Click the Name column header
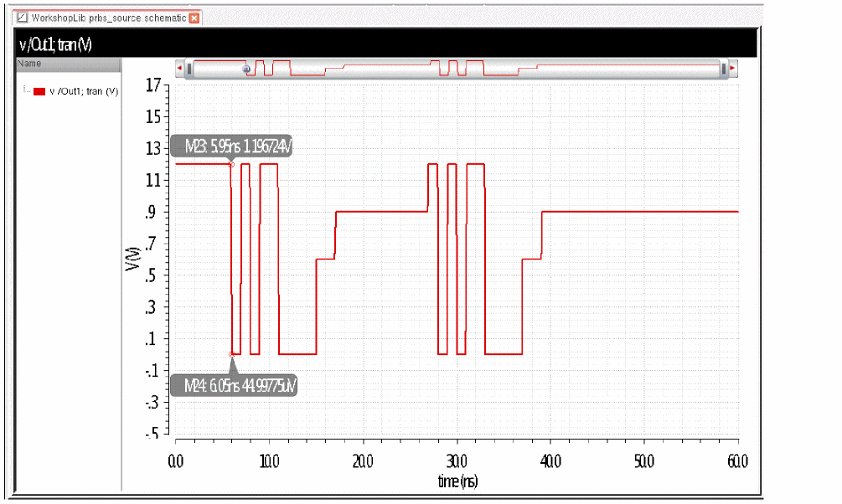 point(68,64)
